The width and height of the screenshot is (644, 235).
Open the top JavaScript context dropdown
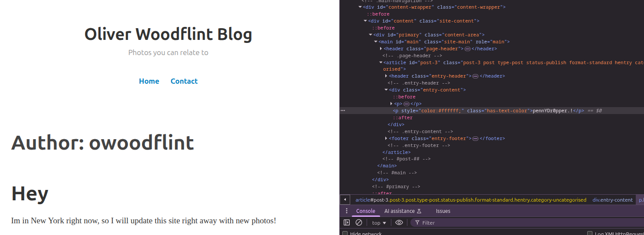[x=379, y=223]
